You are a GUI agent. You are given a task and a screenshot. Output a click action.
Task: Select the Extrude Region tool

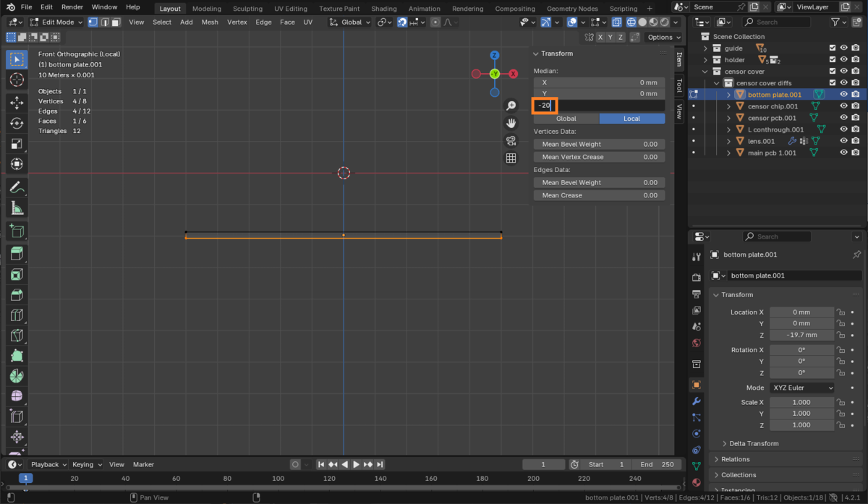[x=17, y=254]
